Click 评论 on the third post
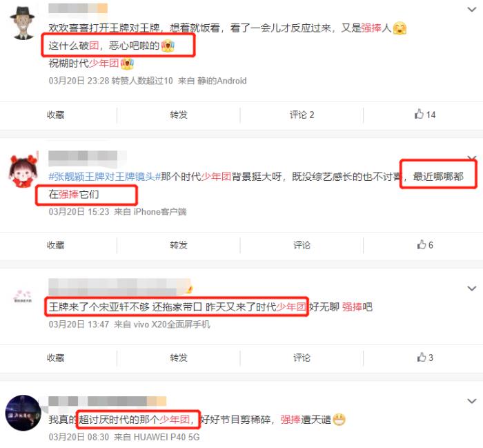 [302, 358]
